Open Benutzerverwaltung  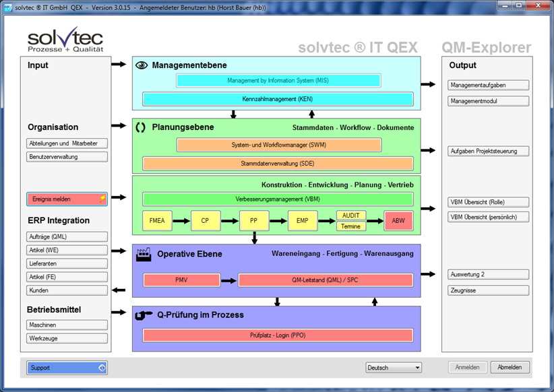pos(67,157)
